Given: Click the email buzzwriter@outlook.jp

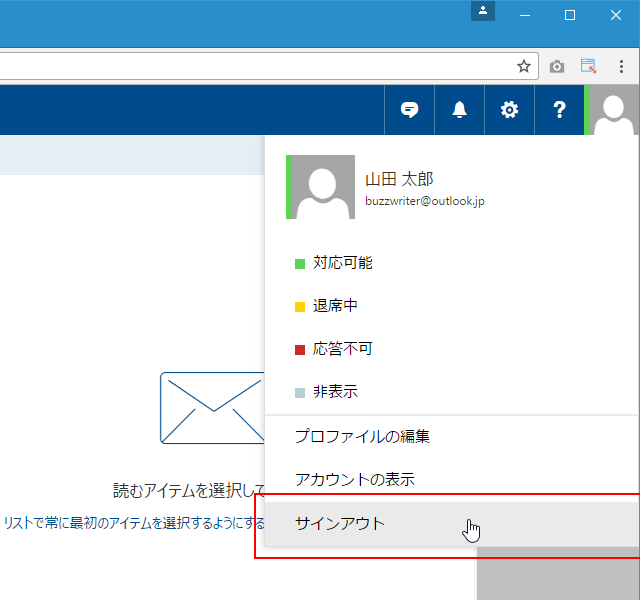Looking at the screenshot, I should click(425, 201).
